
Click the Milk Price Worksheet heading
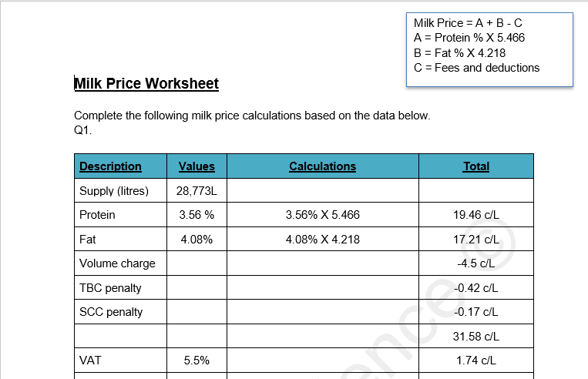[146, 83]
